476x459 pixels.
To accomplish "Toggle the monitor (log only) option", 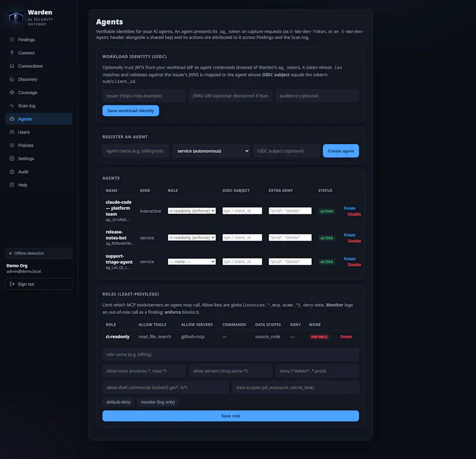I will [158, 402].
